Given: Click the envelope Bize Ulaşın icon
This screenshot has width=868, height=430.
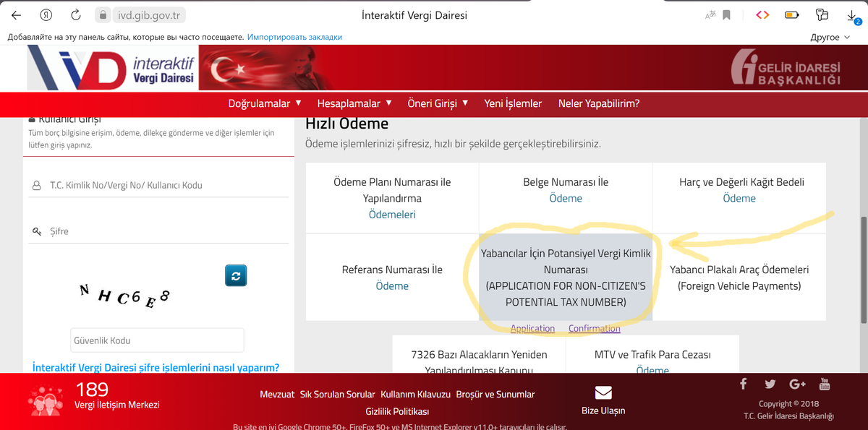Looking at the screenshot, I should [x=603, y=393].
